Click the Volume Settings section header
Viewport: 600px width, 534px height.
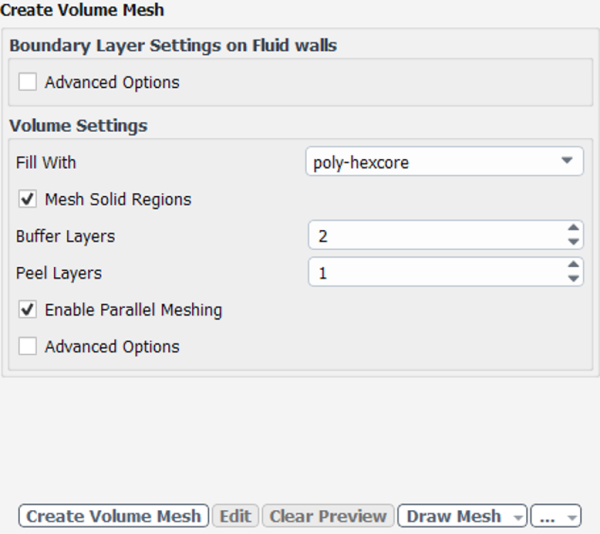78,126
